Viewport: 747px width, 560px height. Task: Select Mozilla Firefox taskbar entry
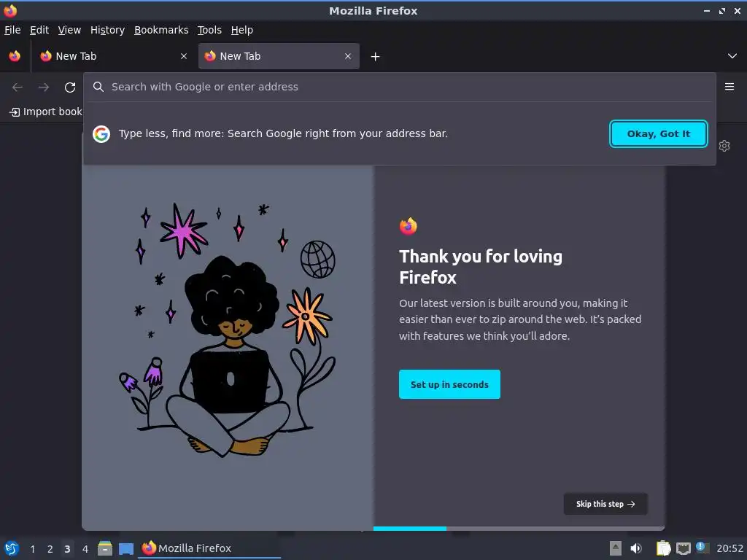[x=209, y=548]
